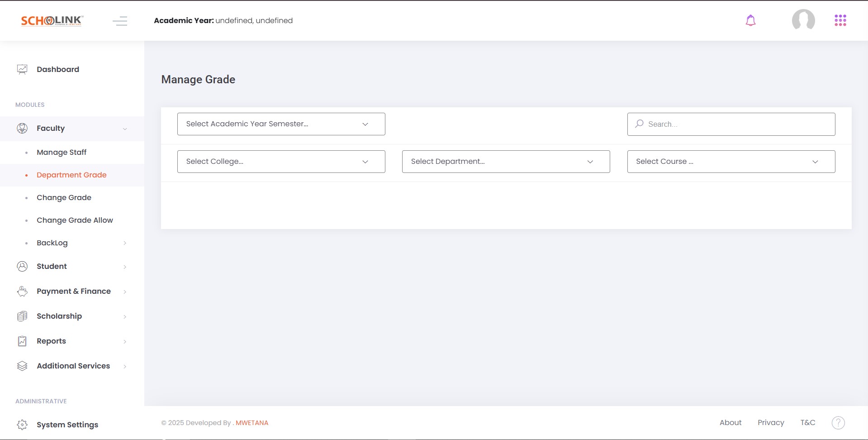Toggle the sidebar with the hamburger icon

coord(120,20)
